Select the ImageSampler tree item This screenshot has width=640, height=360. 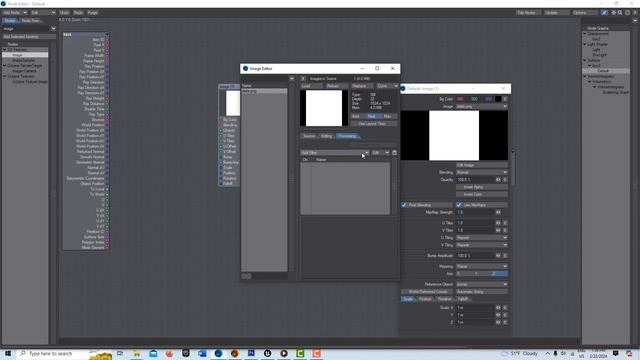tap(24, 60)
